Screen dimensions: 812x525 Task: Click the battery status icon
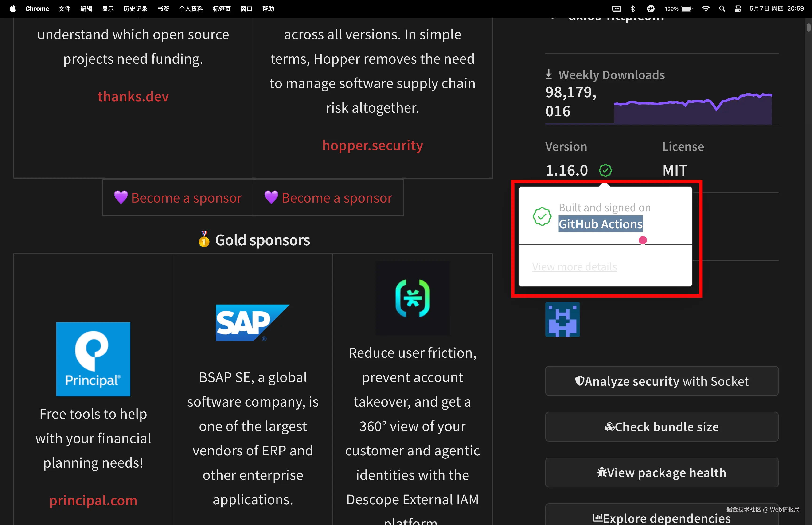[x=687, y=8]
